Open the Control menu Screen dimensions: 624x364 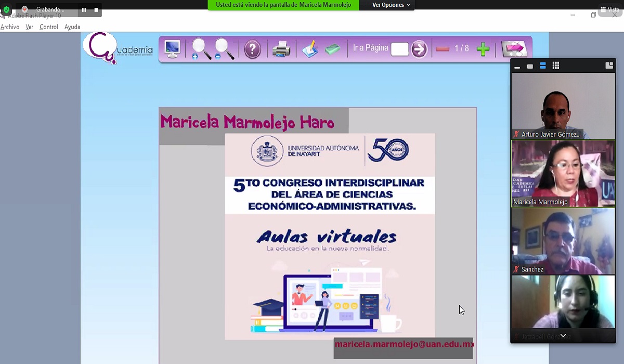pos(49,27)
